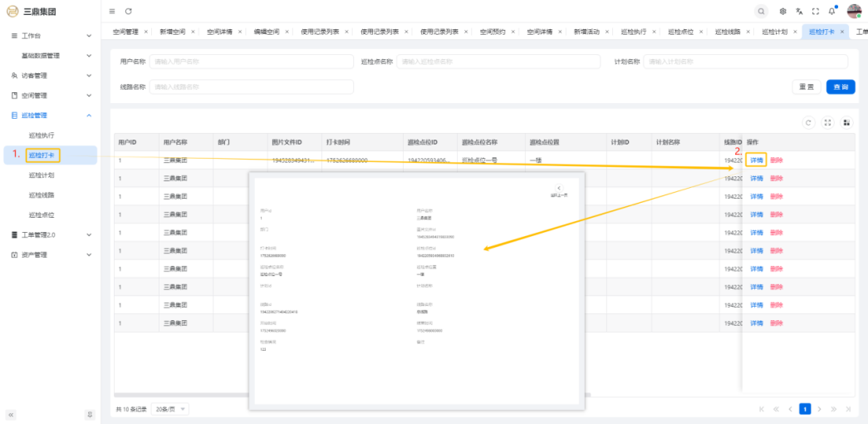Viewport: 868px width, 424px height.
Task: Collapse sidebar with the hamburger menu icon
Action: click(x=112, y=11)
